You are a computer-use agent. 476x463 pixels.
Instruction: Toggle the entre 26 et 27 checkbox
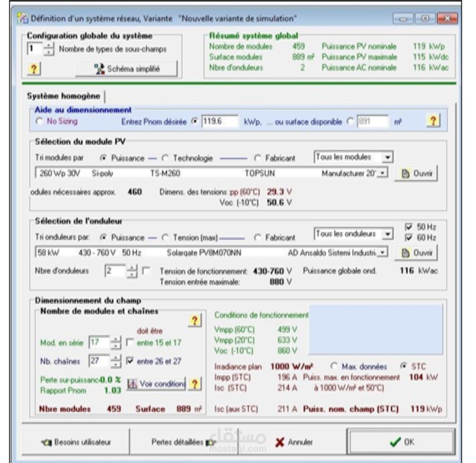coord(130,361)
